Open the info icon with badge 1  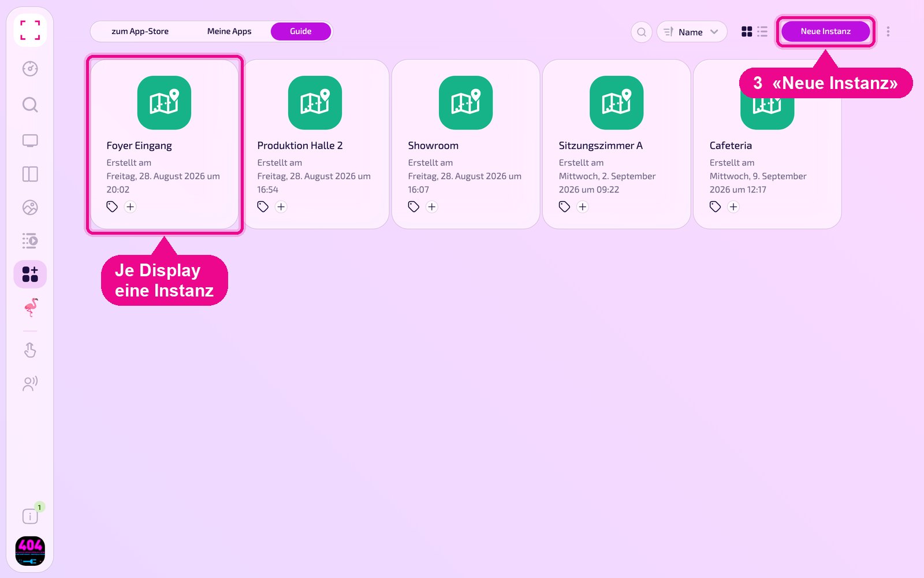(30, 516)
